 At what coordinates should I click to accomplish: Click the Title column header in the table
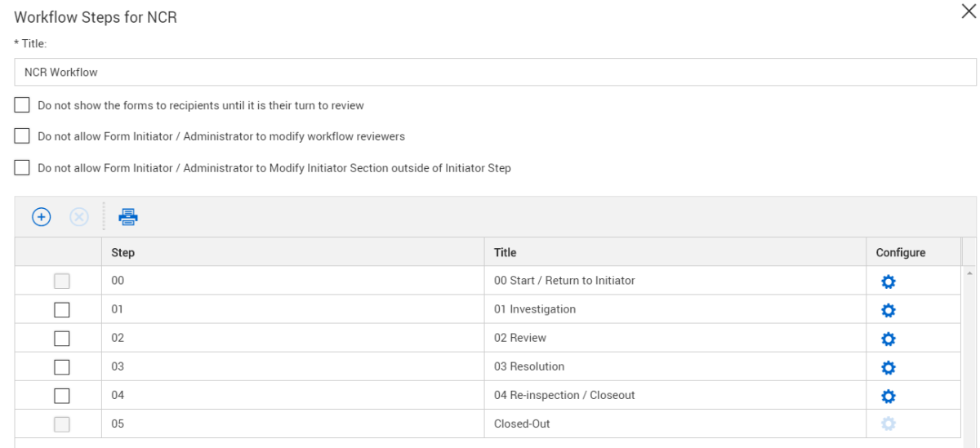[506, 253]
